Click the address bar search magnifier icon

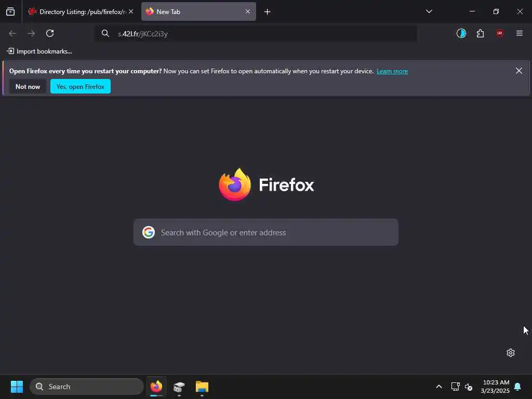(x=105, y=33)
